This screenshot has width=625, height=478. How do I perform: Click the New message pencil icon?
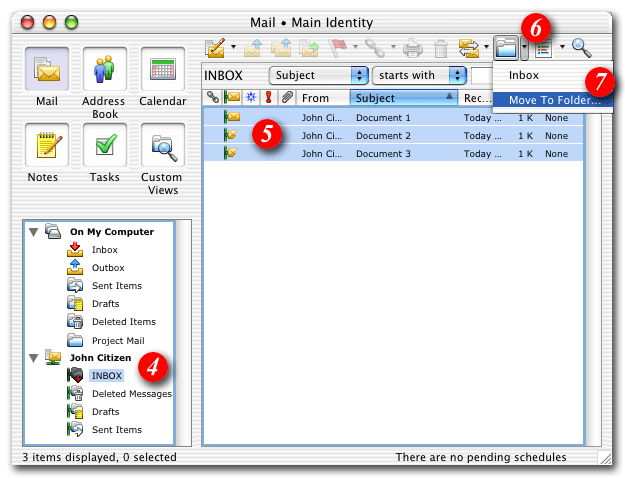click(x=215, y=46)
